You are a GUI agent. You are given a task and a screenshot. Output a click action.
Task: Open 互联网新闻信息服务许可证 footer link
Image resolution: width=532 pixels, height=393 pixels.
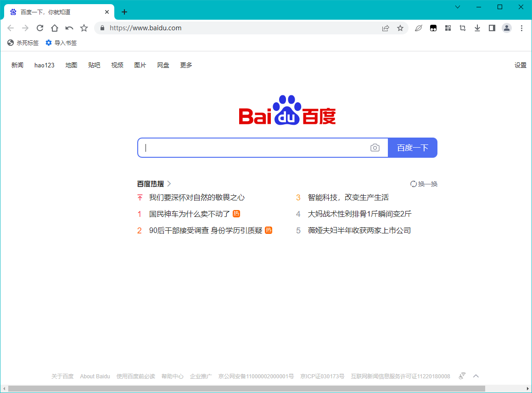(400, 376)
